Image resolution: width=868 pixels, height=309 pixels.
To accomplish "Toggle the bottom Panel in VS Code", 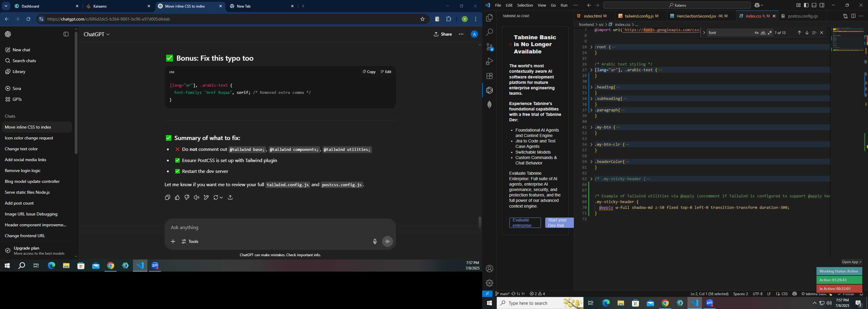I will (x=814, y=5).
